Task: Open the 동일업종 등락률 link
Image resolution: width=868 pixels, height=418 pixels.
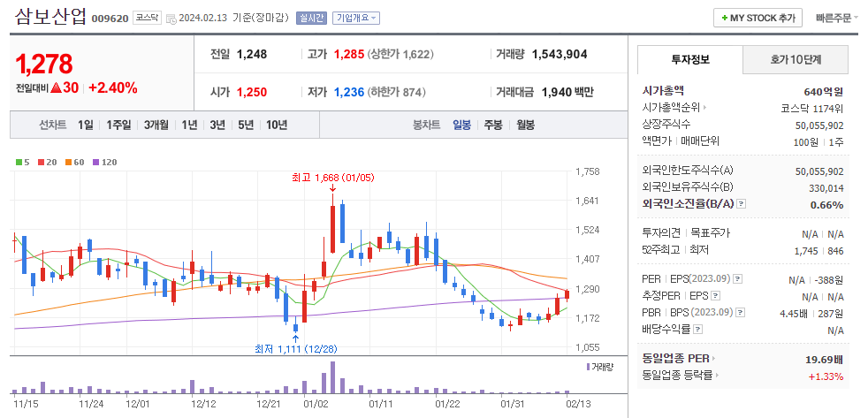Action: click(681, 376)
